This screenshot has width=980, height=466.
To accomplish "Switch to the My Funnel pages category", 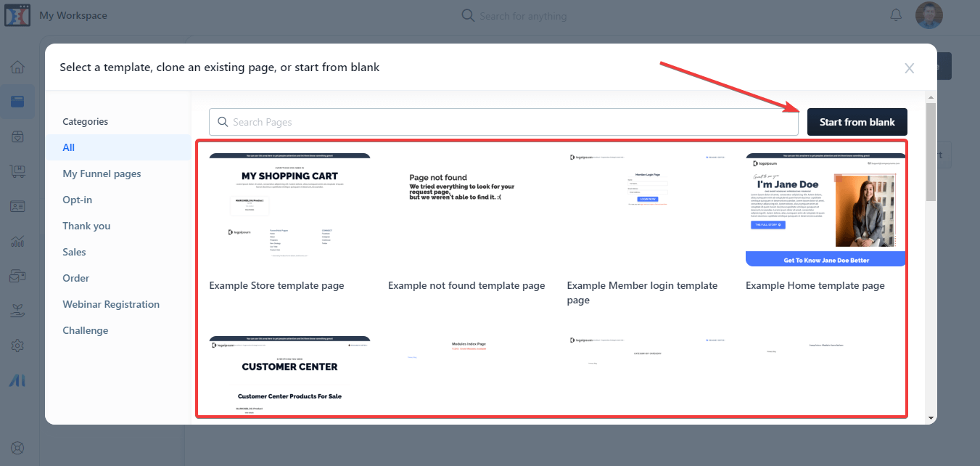I will [x=102, y=173].
